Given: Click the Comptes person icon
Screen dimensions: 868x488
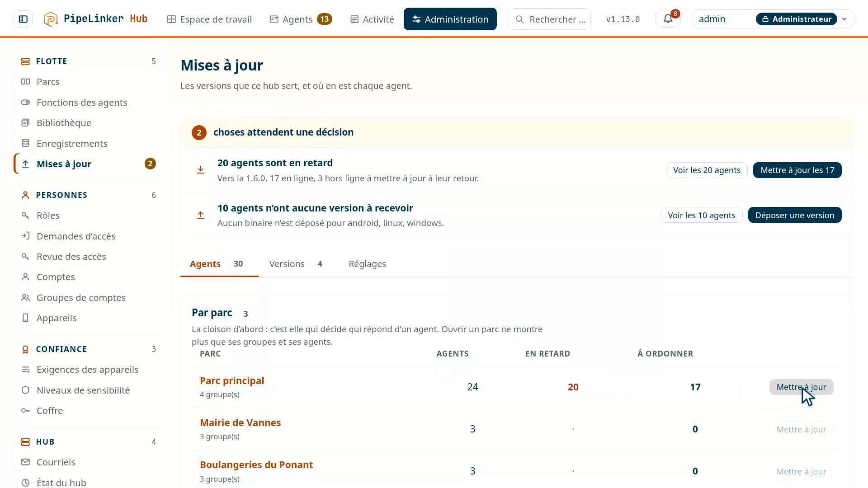Looking at the screenshot, I should click(x=25, y=277).
